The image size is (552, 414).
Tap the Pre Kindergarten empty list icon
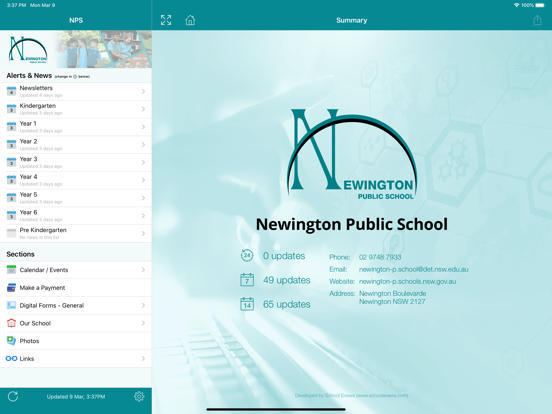pos(11,233)
